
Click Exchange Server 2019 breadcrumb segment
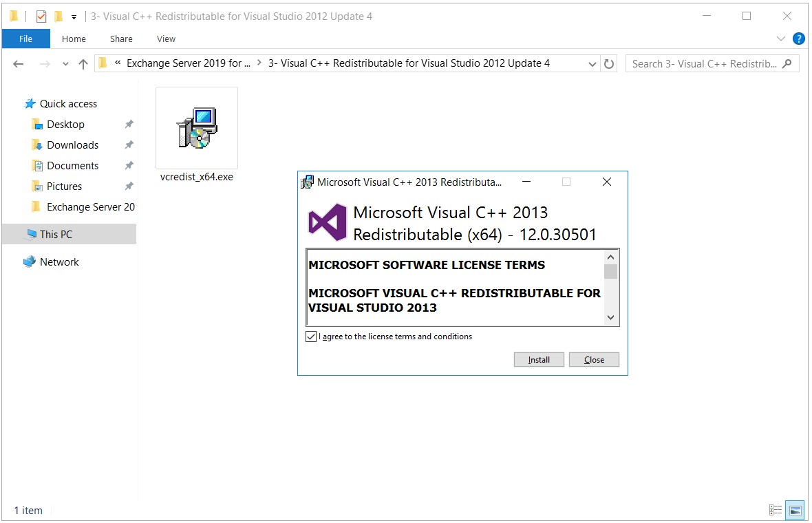pos(189,63)
